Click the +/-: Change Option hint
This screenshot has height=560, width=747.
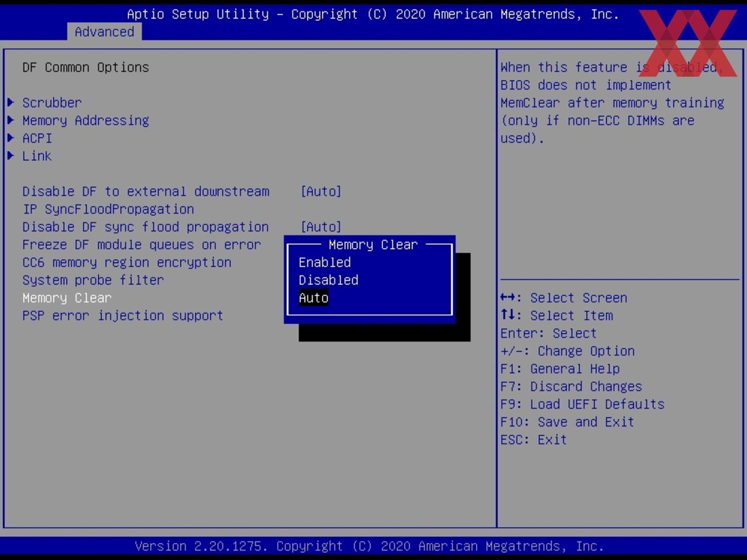(567, 351)
